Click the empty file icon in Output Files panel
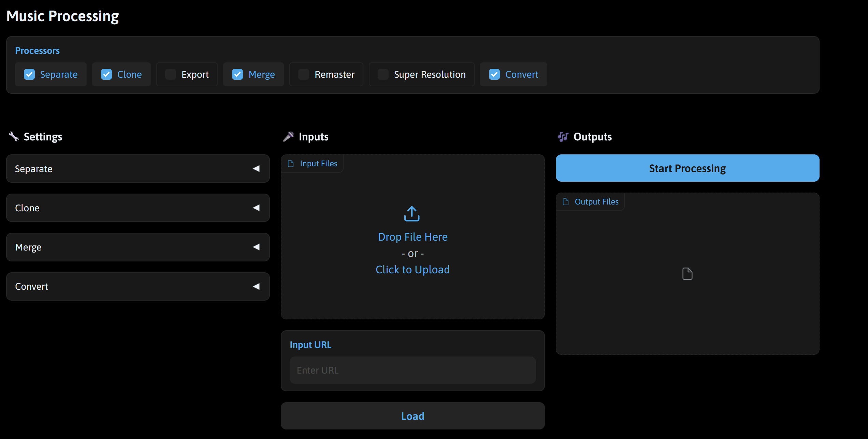The width and height of the screenshot is (868, 439). click(x=688, y=273)
